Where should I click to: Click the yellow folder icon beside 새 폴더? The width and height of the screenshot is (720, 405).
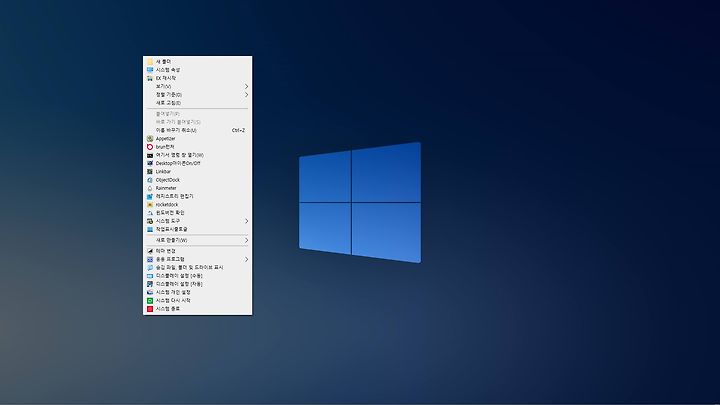pyautogui.click(x=150, y=62)
